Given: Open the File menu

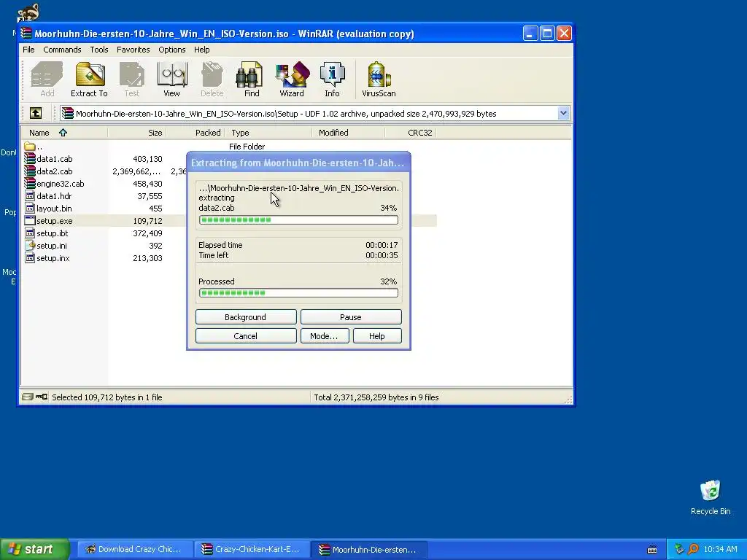Looking at the screenshot, I should coord(28,50).
